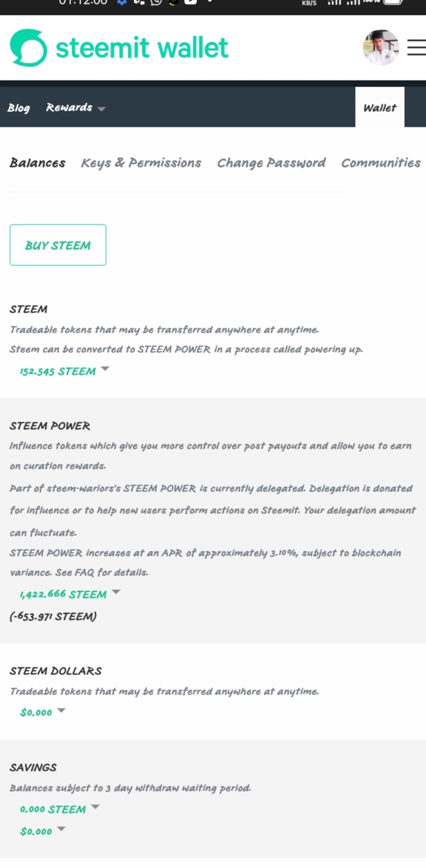Tap the battery indicator in status bar

(x=393, y=2)
